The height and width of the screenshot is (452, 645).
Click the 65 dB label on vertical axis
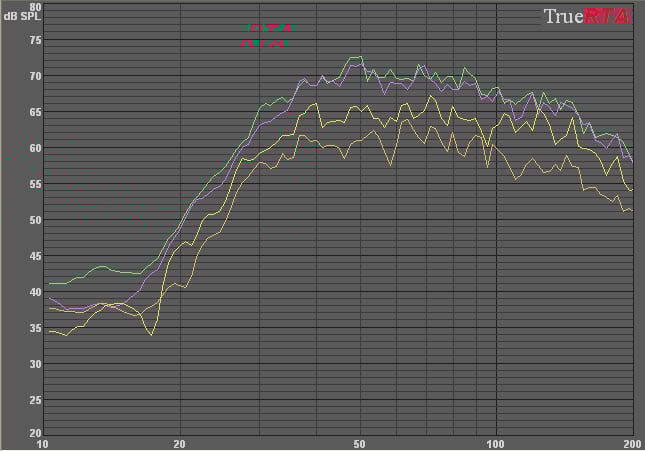tap(35, 112)
